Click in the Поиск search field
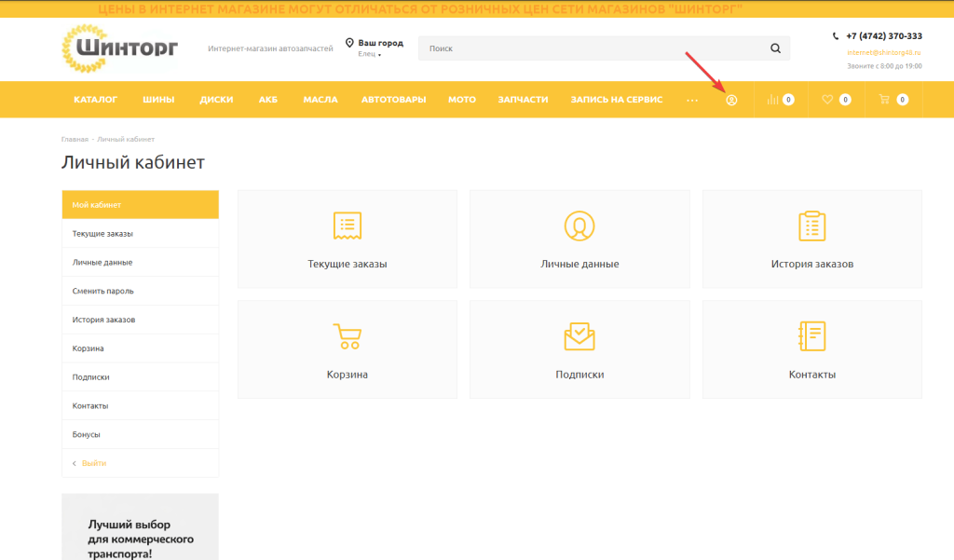 (x=604, y=48)
